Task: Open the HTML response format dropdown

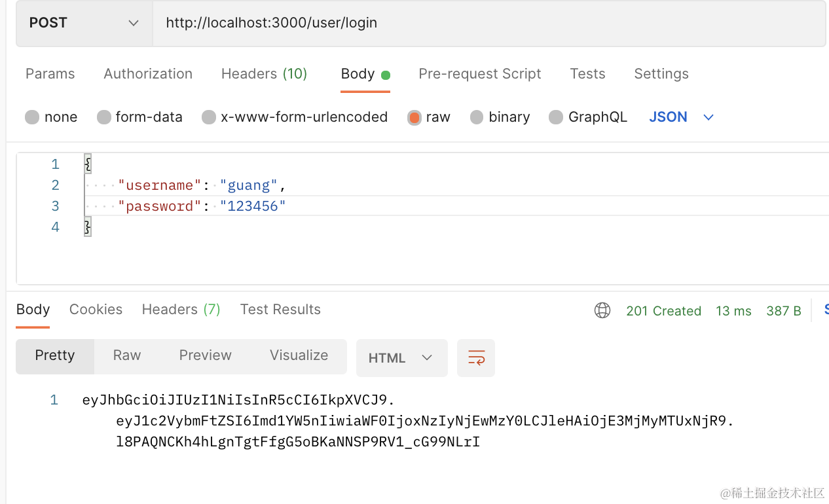Action: pos(401,357)
